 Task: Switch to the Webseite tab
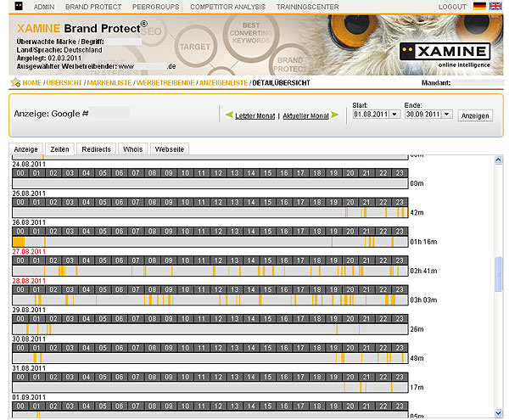point(170,149)
